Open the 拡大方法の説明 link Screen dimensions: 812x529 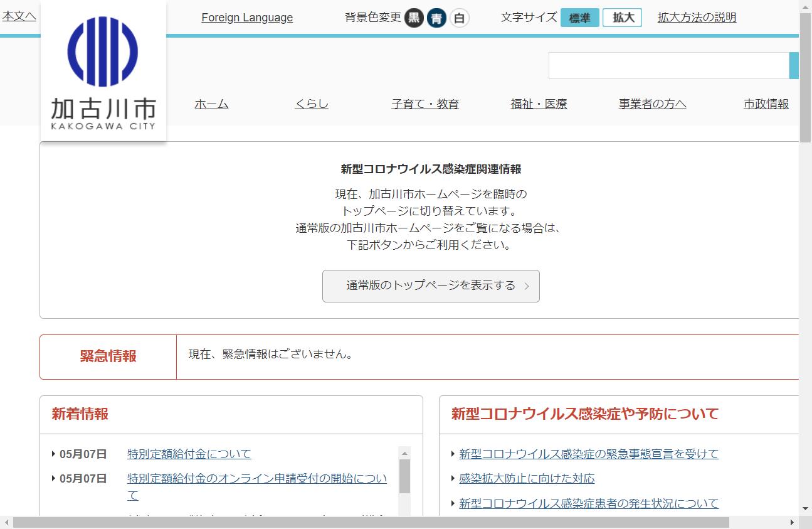pos(697,18)
